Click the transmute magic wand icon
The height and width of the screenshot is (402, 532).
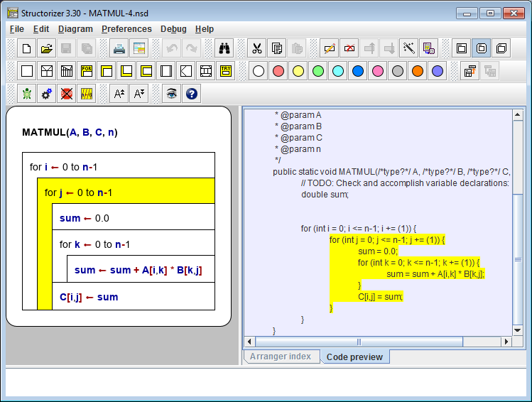(x=409, y=48)
